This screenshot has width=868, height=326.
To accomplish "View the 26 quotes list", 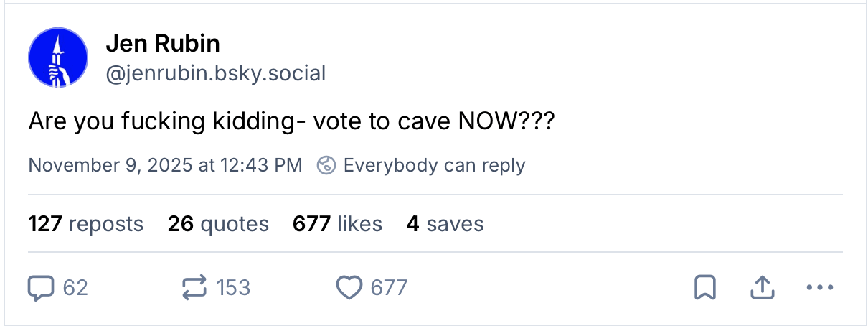I will click(218, 224).
